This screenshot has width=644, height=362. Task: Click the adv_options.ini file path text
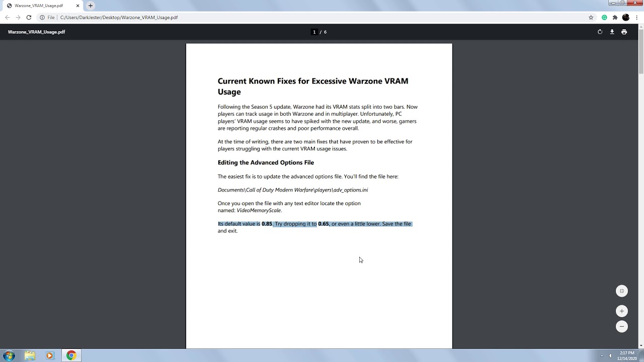click(x=293, y=190)
